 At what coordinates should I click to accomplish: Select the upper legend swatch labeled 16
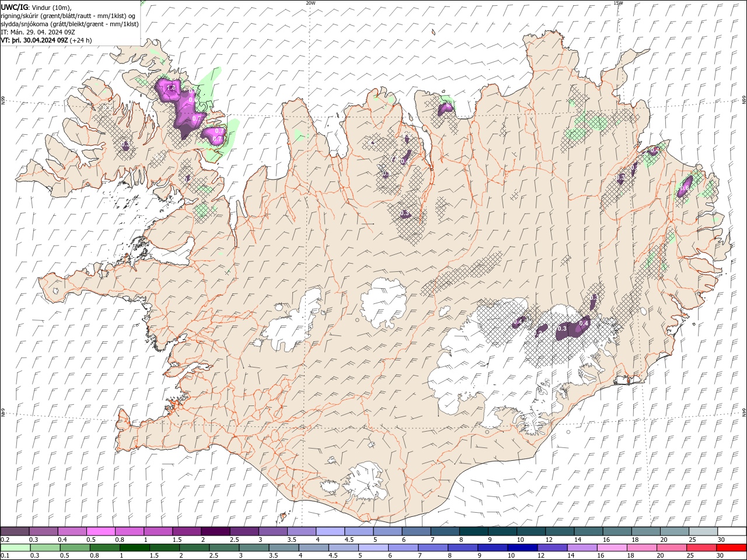[x=617, y=531]
